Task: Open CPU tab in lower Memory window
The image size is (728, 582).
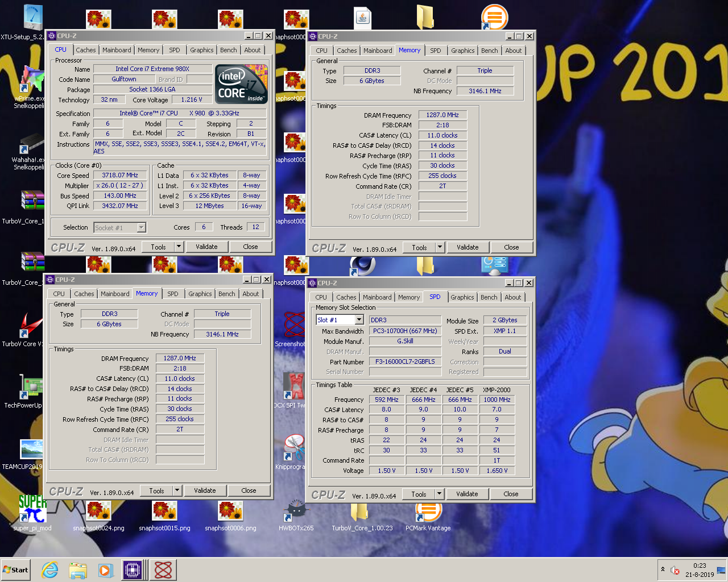Action: click(59, 294)
